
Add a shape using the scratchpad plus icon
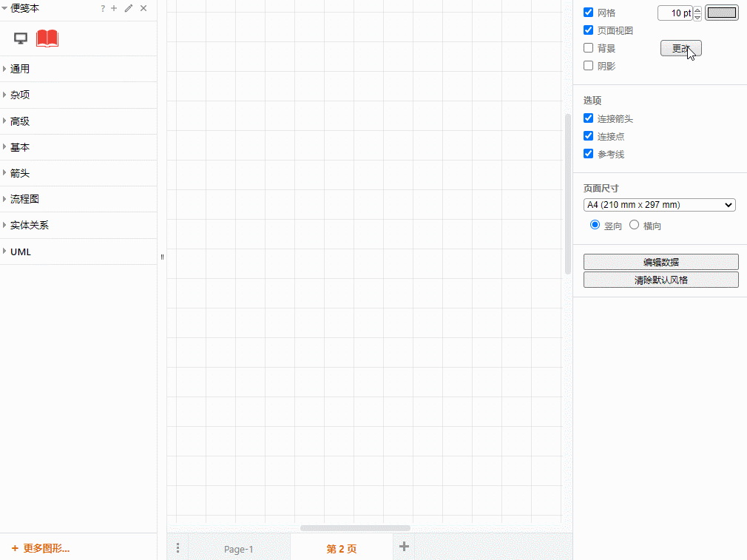click(x=113, y=8)
